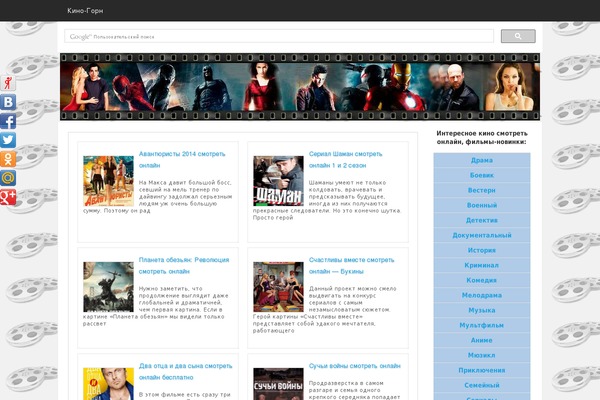Select the Комедия genre category
This screenshot has height=400, width=600.
pos(482,280)
